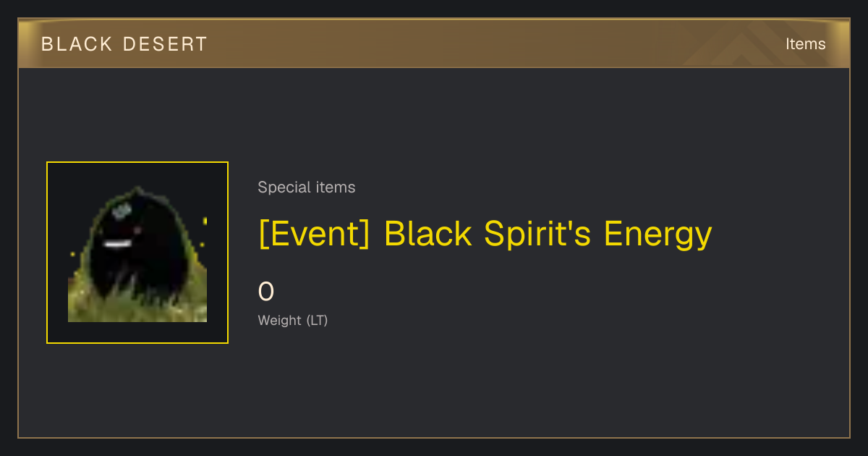Click the Black Spirit's red eye

(137, 230)
